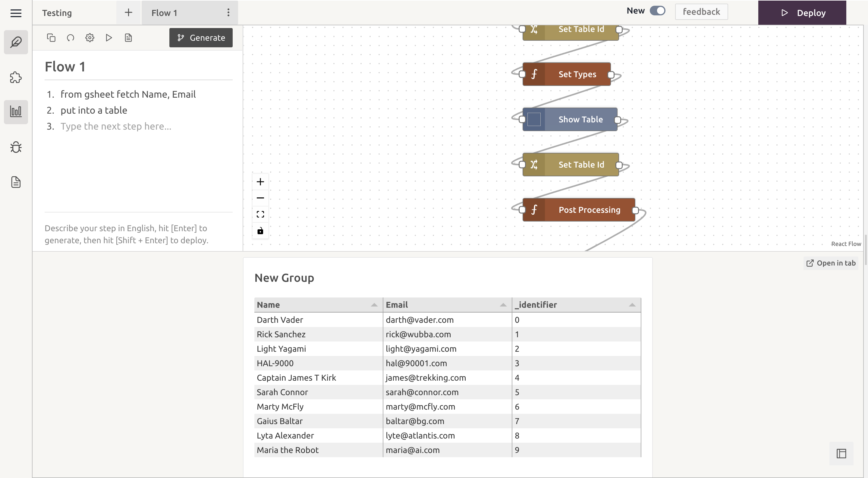This screenshot has width=868, height=478.
Task: Open Flow 1 tab options menu
Action: 228,13
